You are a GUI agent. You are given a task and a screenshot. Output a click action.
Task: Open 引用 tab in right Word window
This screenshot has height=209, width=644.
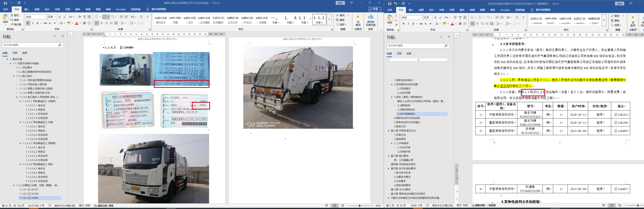click(x=452, y=10)
